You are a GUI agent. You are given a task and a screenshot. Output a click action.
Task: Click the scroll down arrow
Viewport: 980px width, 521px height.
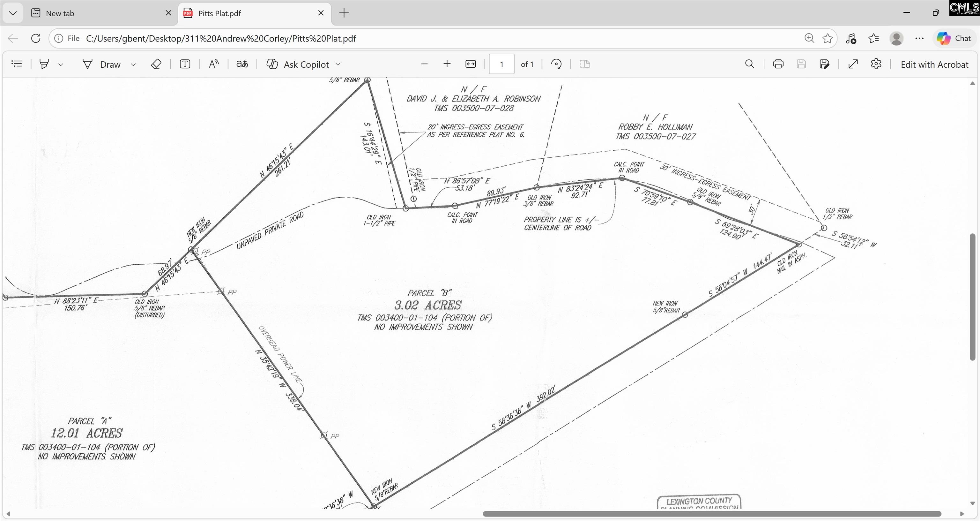coord(972,503)
